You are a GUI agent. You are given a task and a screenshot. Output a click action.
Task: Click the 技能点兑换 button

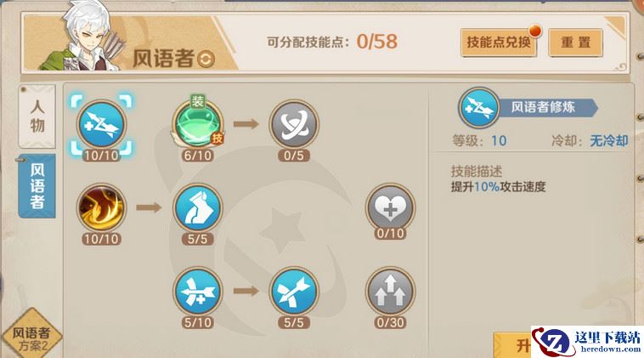[499, 43]
